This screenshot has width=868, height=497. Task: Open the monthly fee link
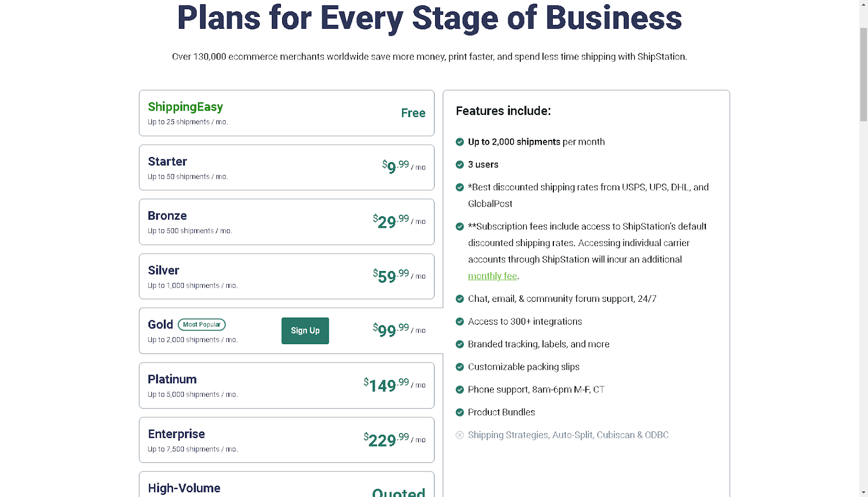[492, 276]
